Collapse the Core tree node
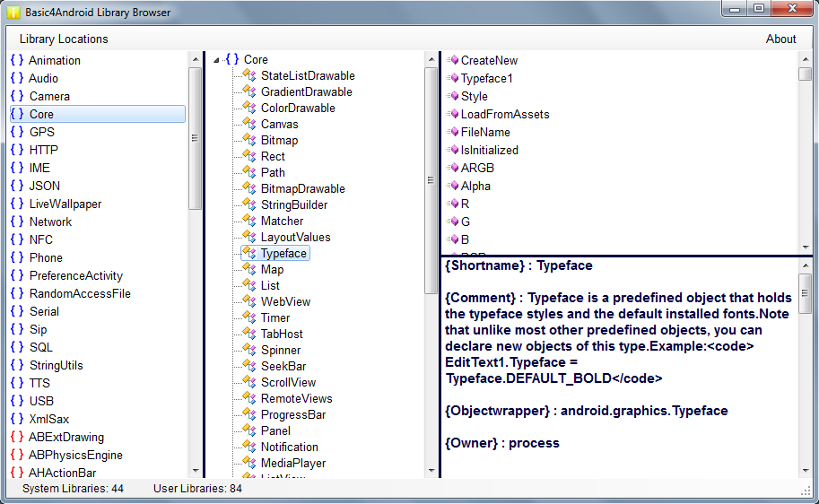819x504 pixels. [x=216, y=60]
